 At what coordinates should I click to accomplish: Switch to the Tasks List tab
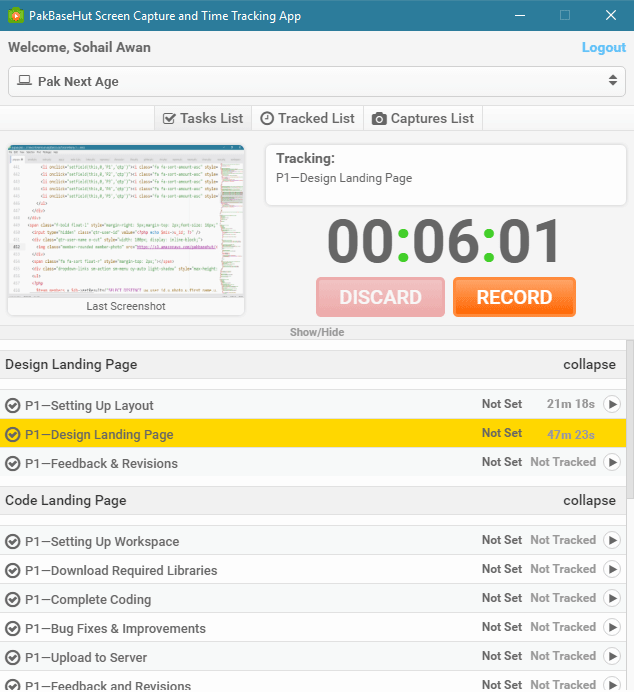203,118
